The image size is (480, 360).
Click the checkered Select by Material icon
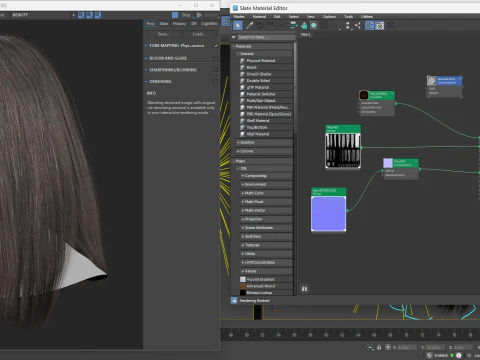coord(390,25)
